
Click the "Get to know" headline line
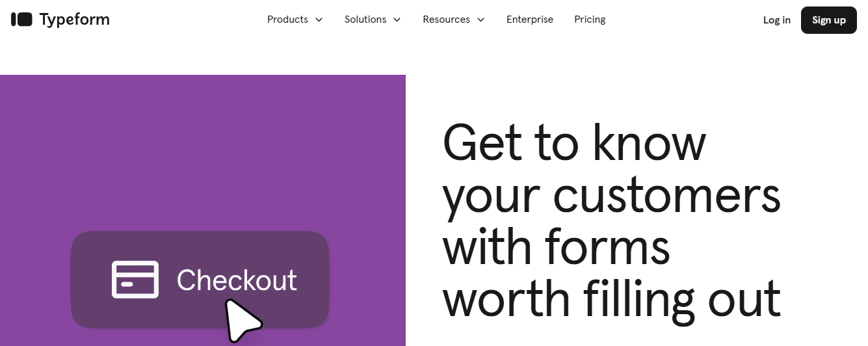point(574,143)
